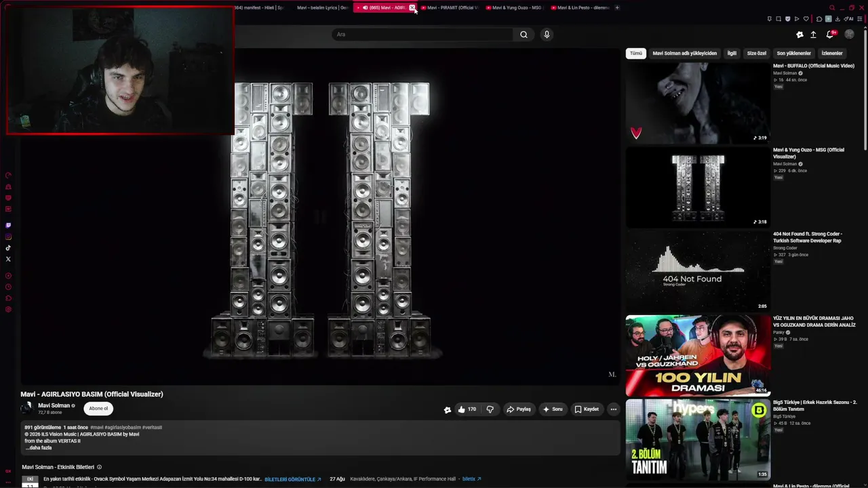Click the sidebar player play icon

click(8, 276)
